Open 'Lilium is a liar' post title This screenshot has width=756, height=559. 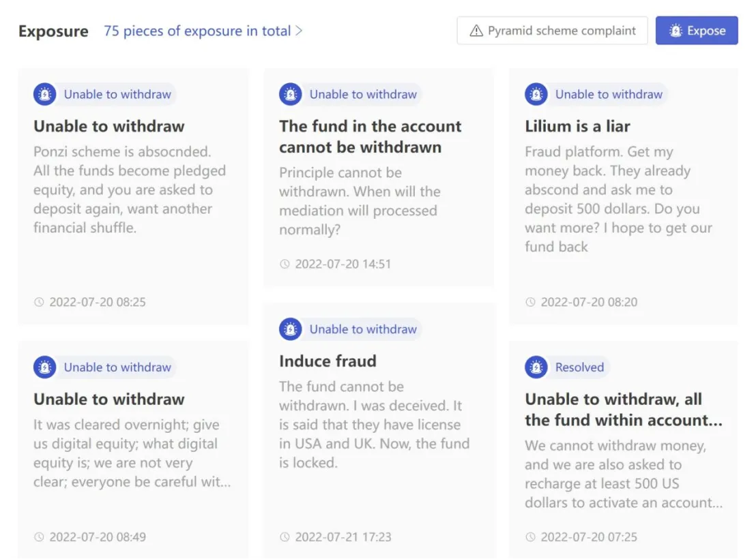(x=577, y=126)
